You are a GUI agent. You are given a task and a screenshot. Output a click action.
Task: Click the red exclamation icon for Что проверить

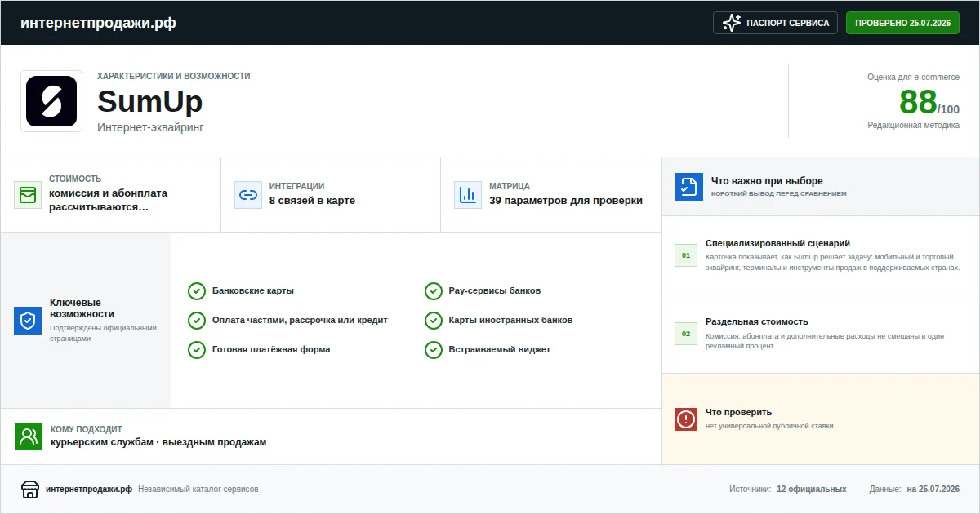coord(686,419)
